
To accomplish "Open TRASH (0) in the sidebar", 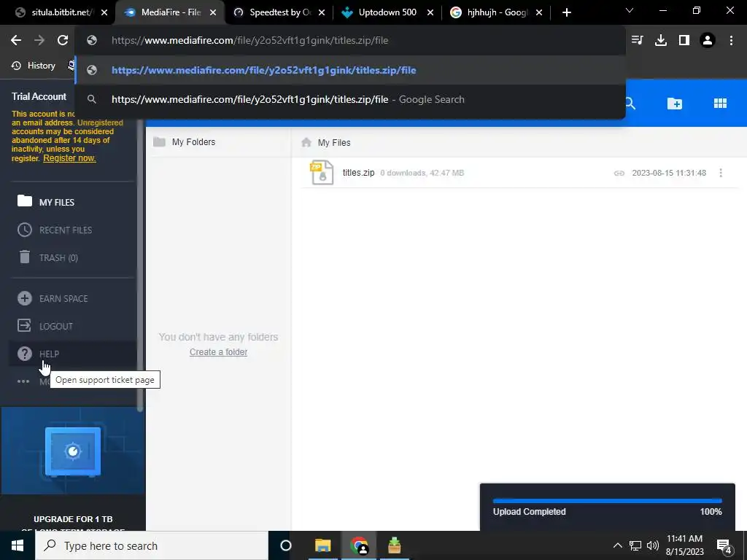I will [72, 257].
